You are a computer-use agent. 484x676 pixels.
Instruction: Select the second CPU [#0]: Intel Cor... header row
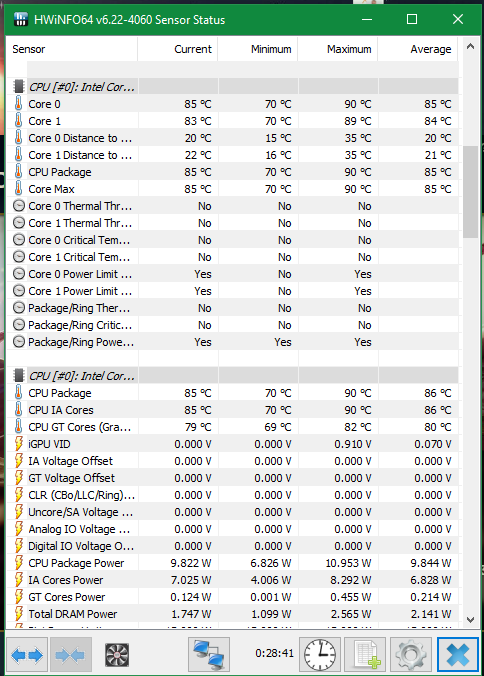click(x=233, y=376)
